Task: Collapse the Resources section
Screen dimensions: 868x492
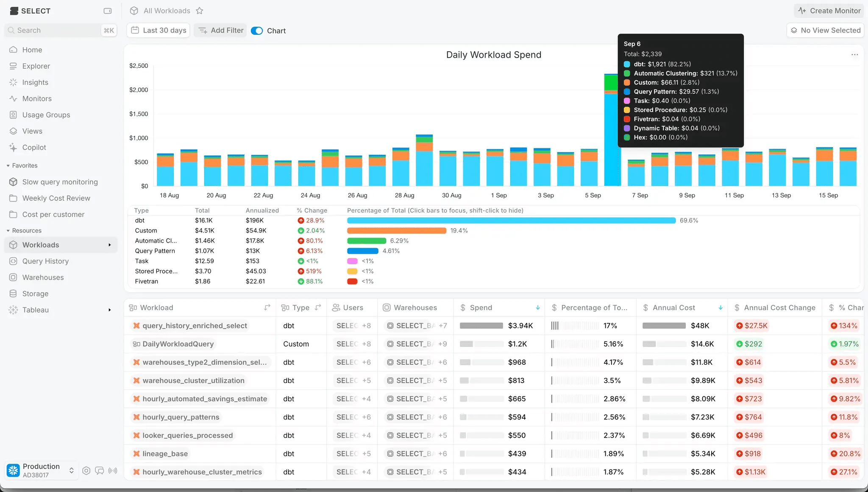Action: [8, 231]
